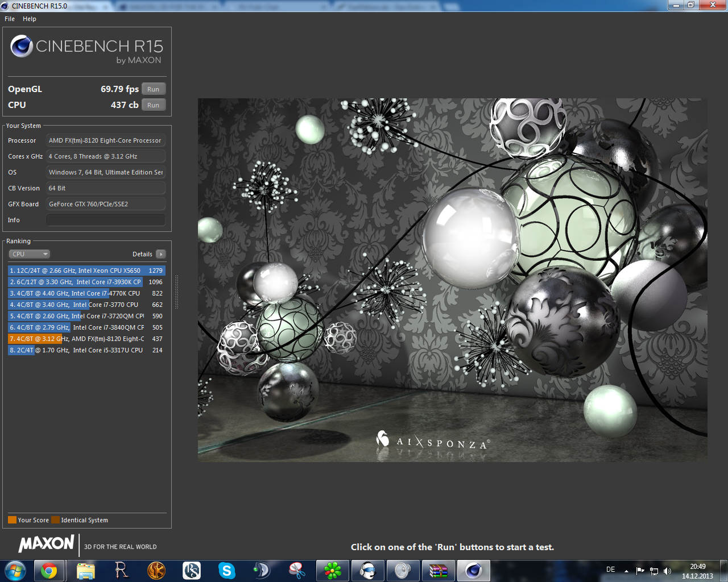Open the speaker audio app in taskbar
Viewport: 728px width, 582px height.
(x=403, y=571)
